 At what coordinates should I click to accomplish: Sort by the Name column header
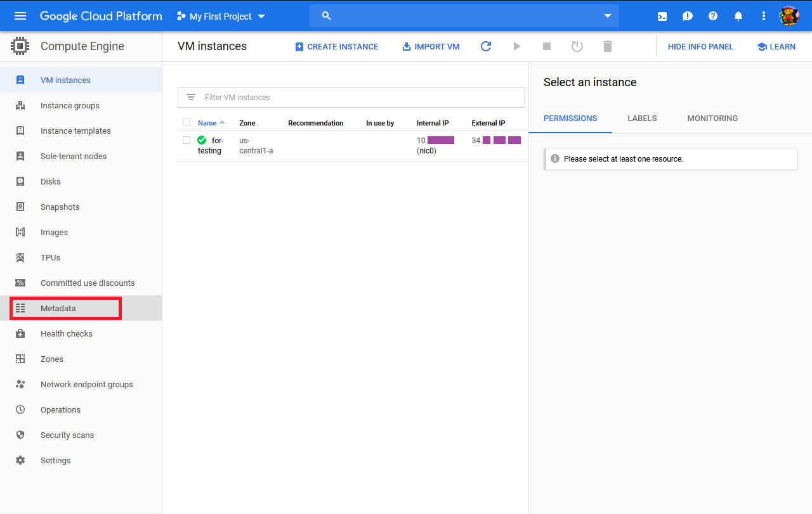coord(211,123)
